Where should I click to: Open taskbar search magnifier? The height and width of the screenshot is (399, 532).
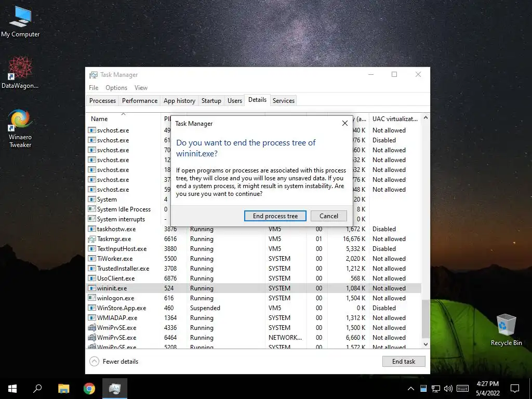coord(37,389)
